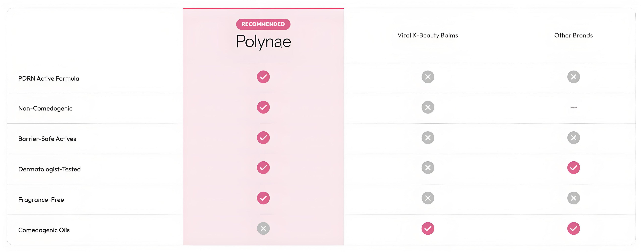644x252 pixels.
Task: Click the Dermatologist-Tested row label
Action: (49, 169)
